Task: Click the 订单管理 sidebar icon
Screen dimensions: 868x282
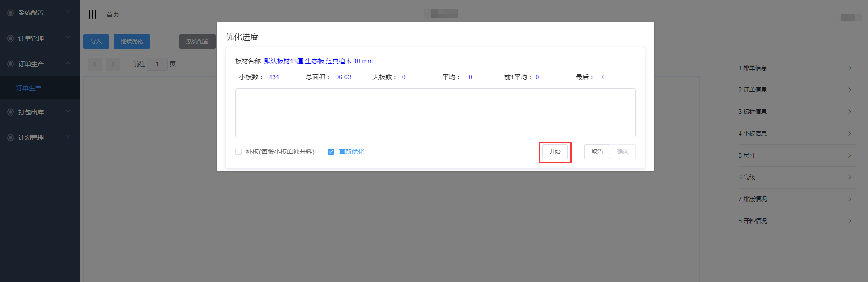Action: click(10, 38)
